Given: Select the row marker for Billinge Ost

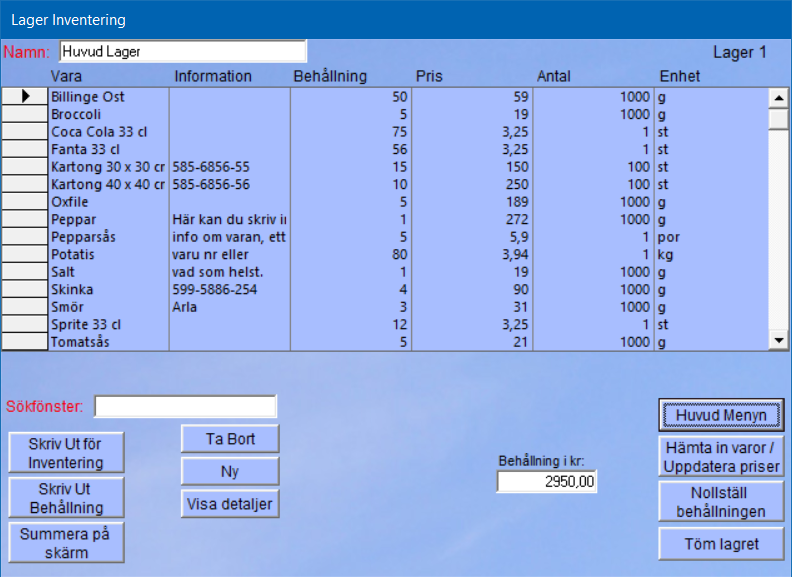Looking at the screenshot, I should point(24,96).
